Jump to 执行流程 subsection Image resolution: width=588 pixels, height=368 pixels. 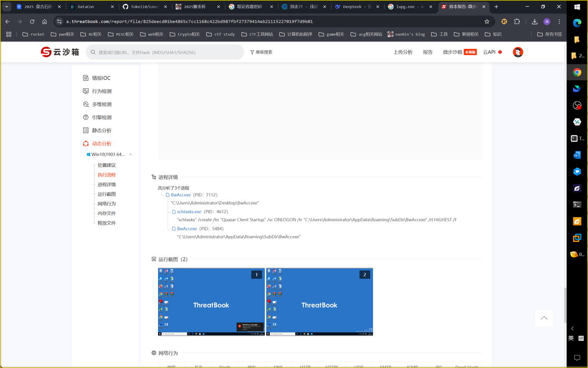tap(107, 175)
